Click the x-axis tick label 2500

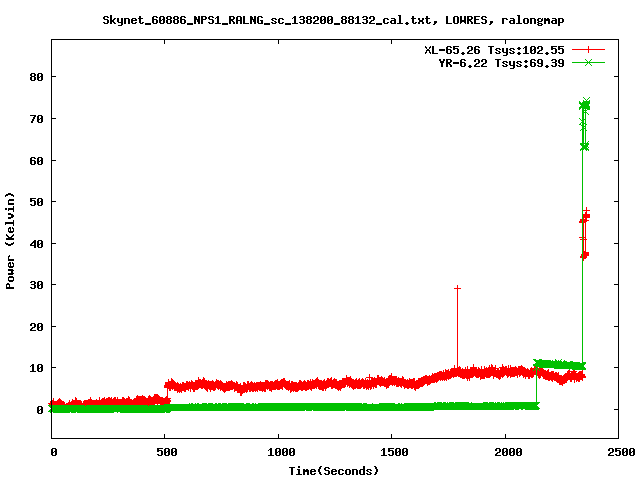[621, 452]
